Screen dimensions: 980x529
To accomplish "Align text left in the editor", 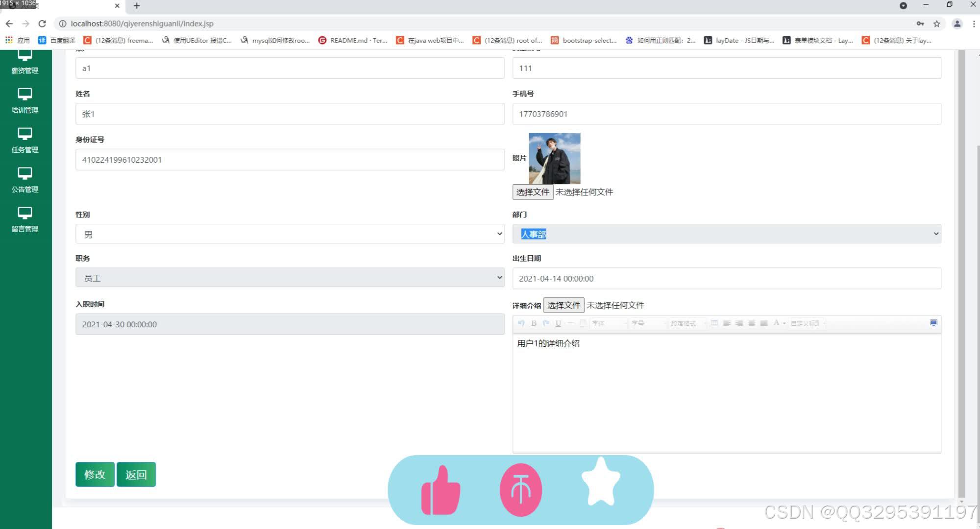I will point(727,323).
